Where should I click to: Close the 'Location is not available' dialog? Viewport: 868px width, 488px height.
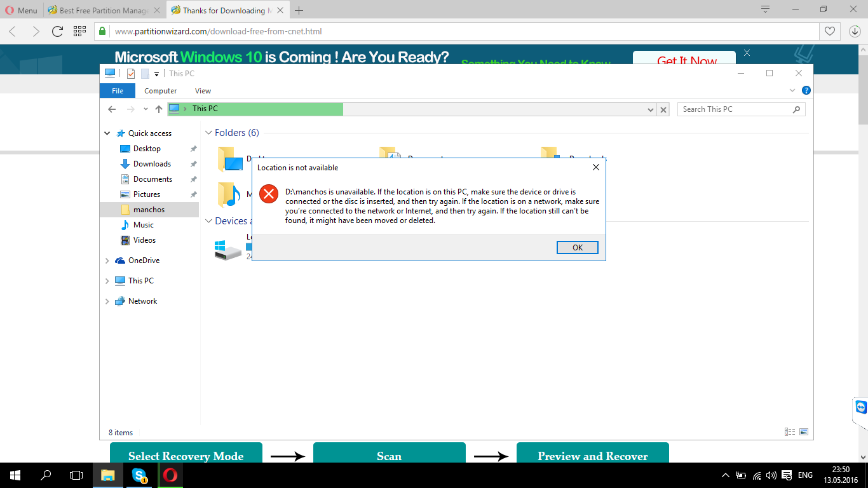pos(595,168)
